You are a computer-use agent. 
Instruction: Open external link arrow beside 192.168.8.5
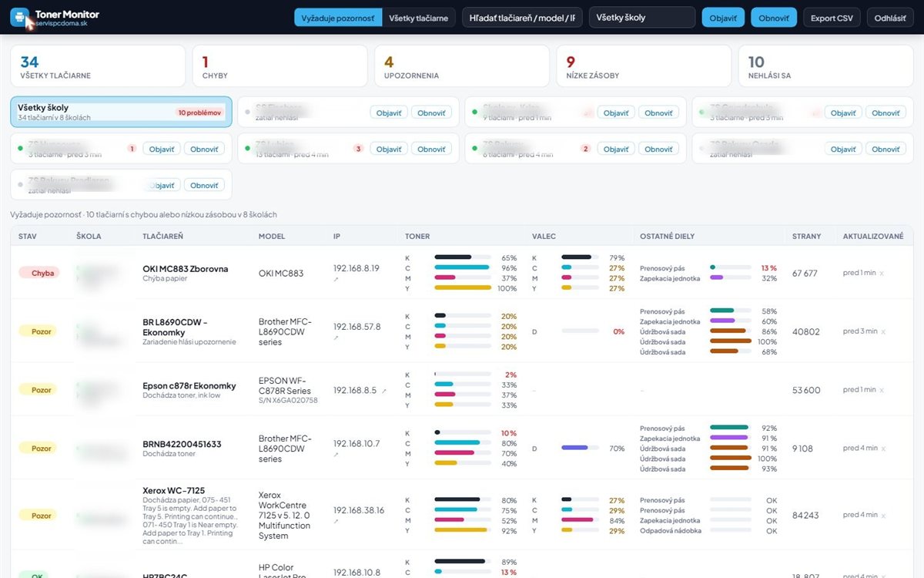point(383,391)
